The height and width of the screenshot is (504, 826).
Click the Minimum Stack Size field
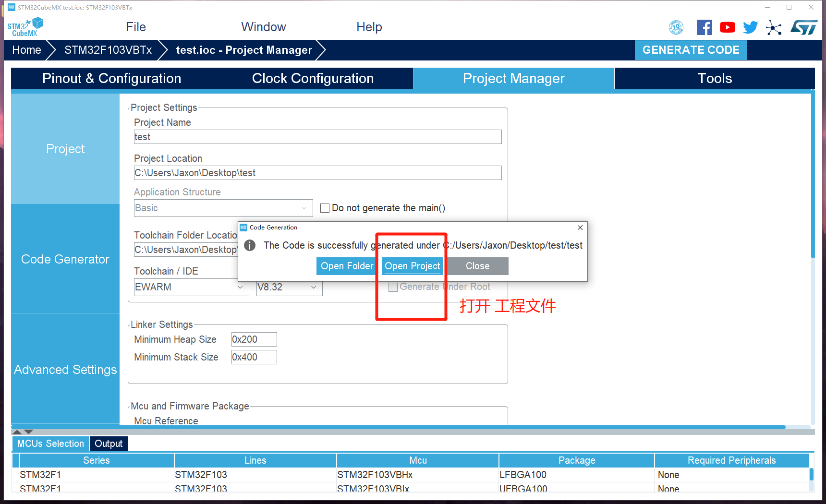254,357
